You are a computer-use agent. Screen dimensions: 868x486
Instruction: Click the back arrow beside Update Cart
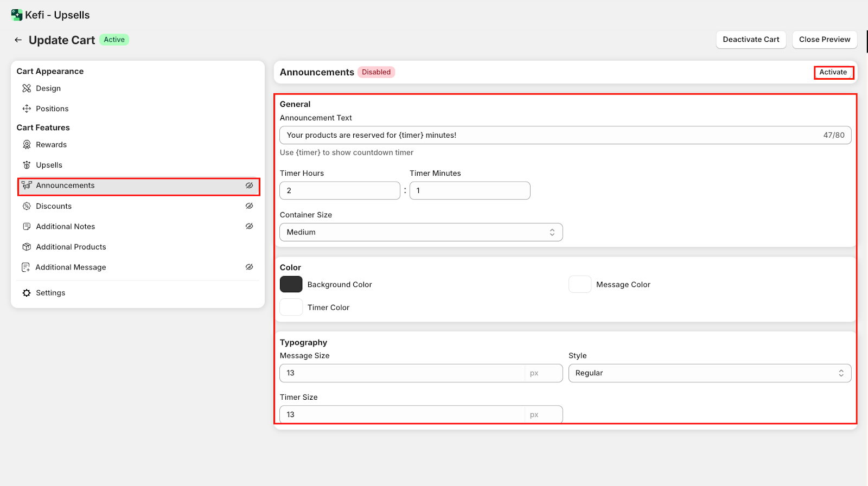(x=18, y=40)
